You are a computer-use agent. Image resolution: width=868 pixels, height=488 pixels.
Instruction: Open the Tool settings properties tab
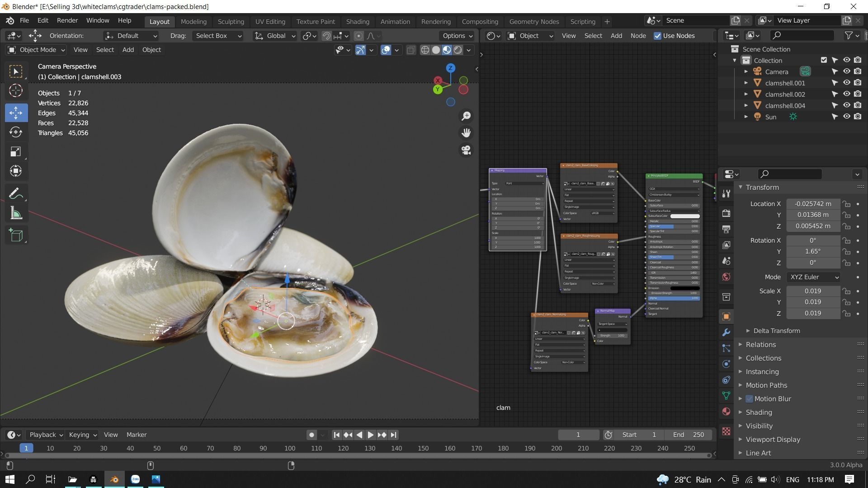click(x=726, y=193)
